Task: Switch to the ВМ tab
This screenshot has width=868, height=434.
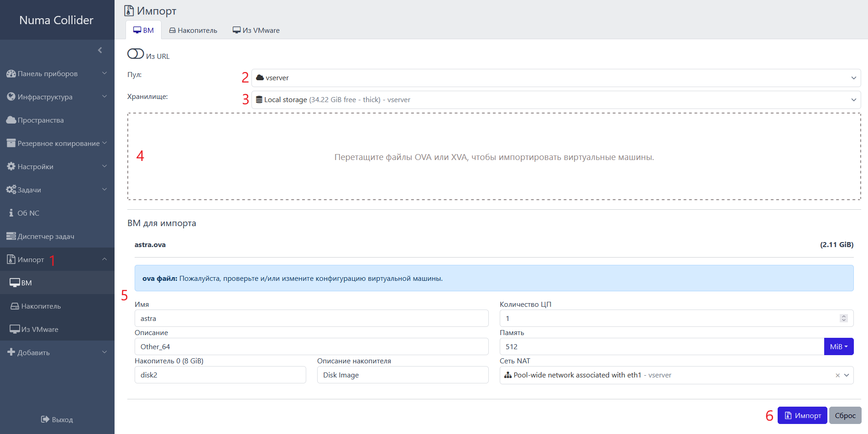Action: point(143,30)
